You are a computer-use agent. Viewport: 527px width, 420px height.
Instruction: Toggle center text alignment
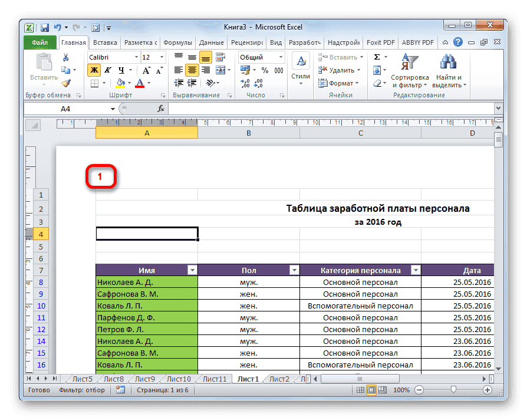pyautogui.click(x=192, y=70)
